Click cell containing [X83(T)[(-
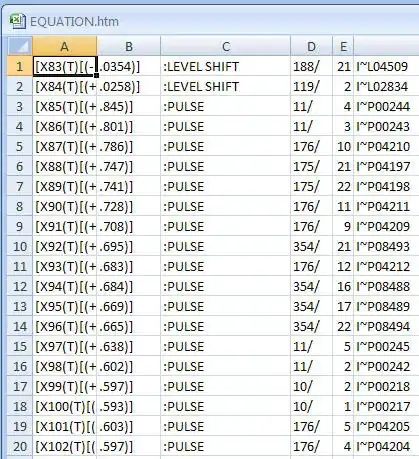 click(65, 66)
